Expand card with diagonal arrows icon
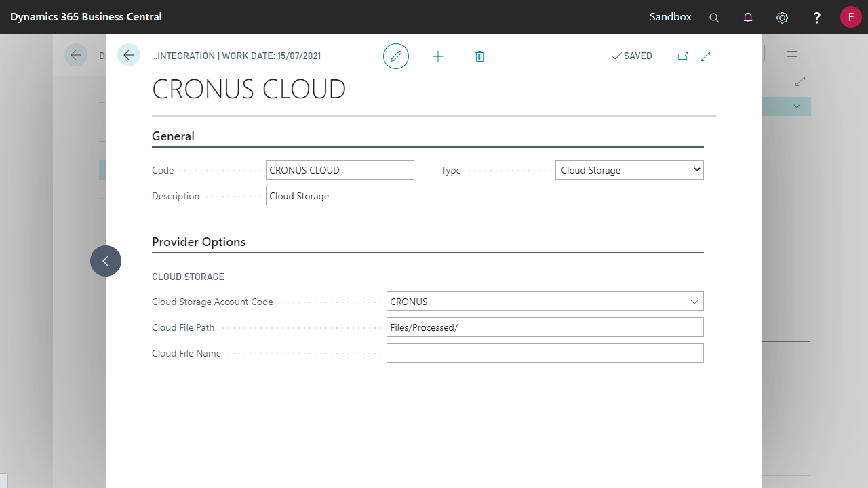Viewport: 868px width, 488px height. [x=705, y=56]
